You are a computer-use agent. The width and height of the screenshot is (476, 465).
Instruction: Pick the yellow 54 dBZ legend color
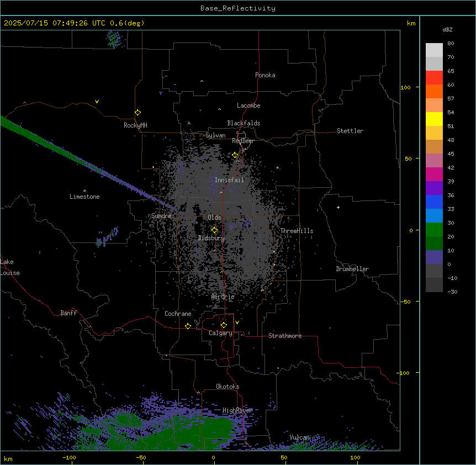pos(434,119)
